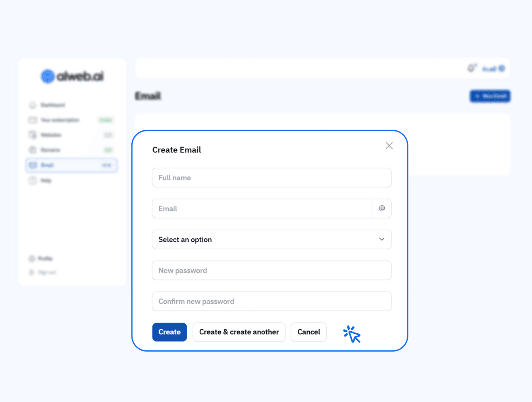Click the Create button
The image size is (532, 402).
tap(170, 332)
